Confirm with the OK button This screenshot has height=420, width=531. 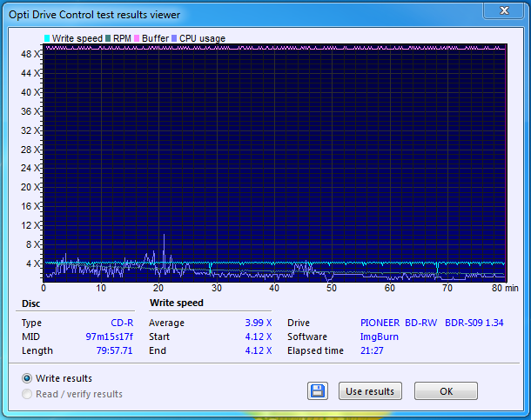[x=446, y=391]
